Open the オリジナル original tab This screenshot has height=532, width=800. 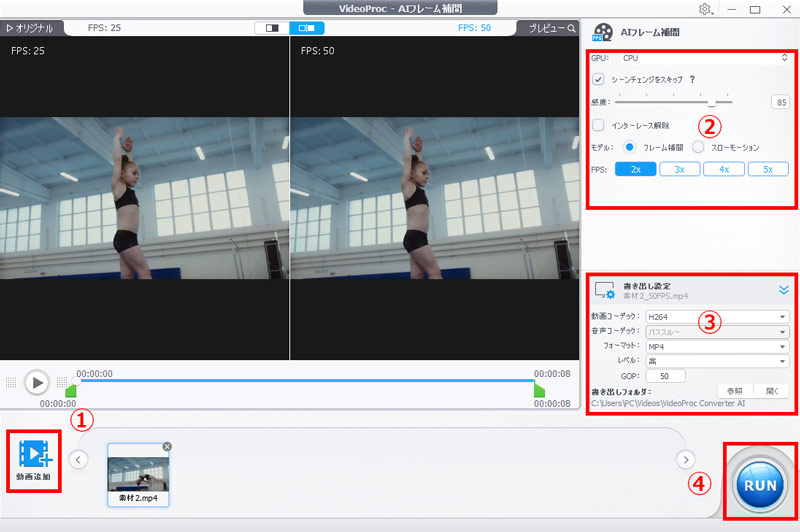click(x=31, y=29)
